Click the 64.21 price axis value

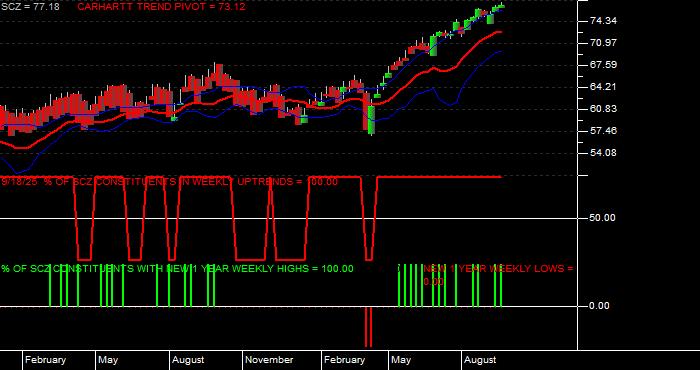pyautogui.click(x=603, y=87)
